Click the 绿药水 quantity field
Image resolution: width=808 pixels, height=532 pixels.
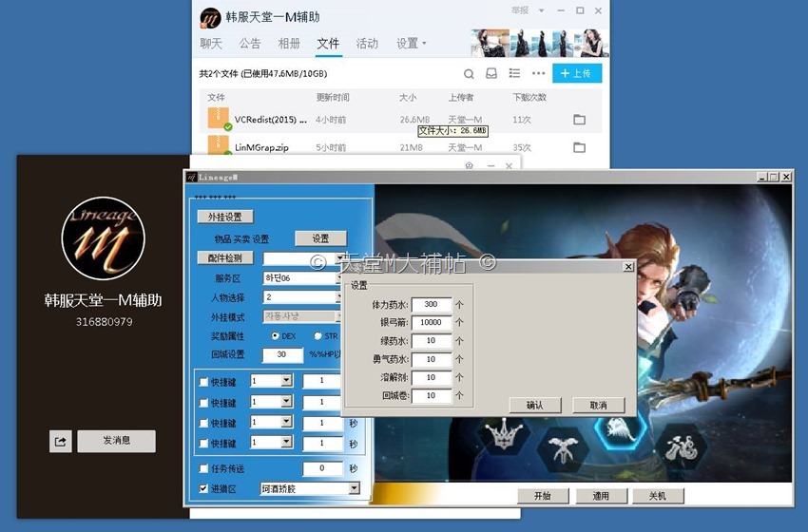point(432,340)
